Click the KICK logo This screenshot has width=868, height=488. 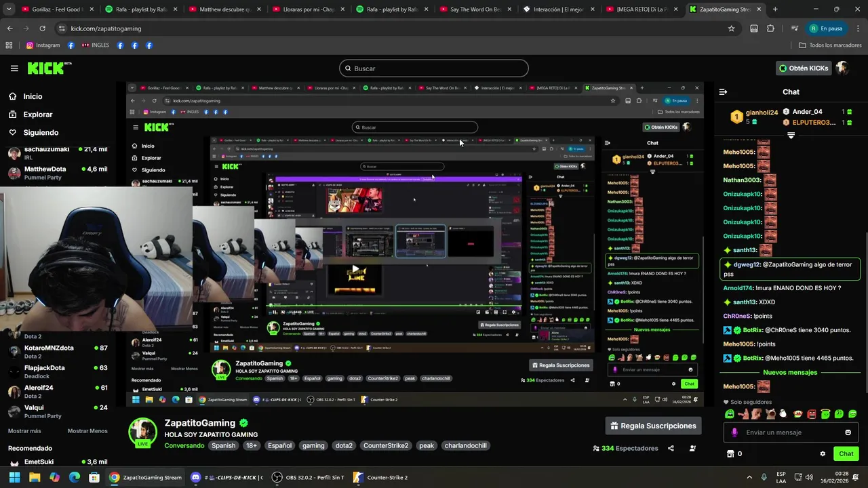pos(49,68)
